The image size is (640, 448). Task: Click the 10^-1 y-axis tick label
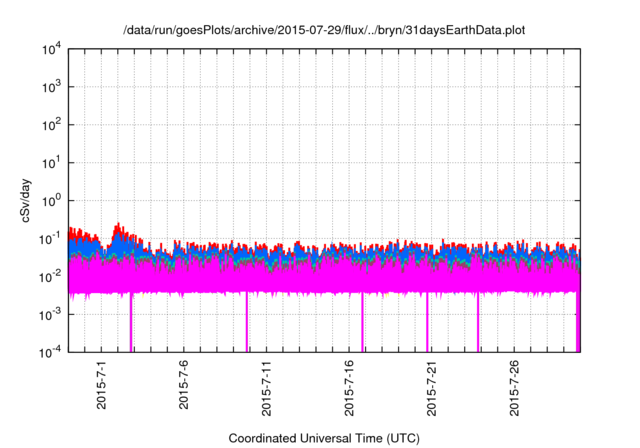click(x=50, y=239)
